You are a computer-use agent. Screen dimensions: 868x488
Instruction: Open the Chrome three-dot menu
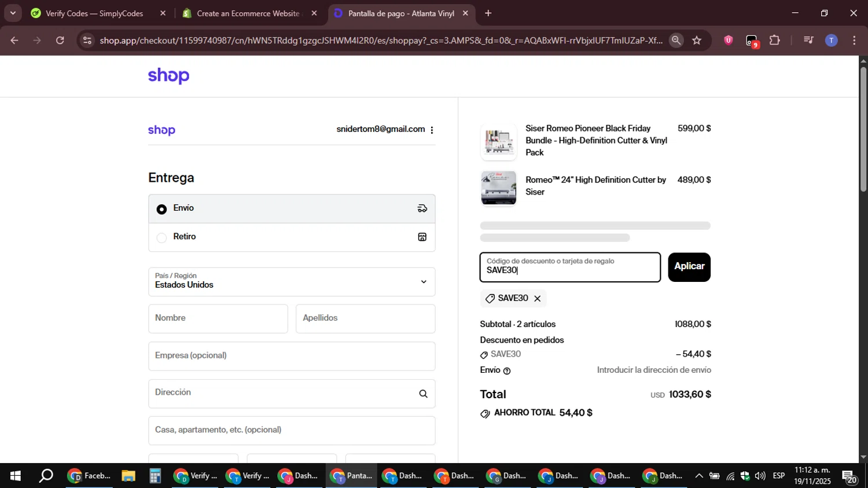point(855,41)
